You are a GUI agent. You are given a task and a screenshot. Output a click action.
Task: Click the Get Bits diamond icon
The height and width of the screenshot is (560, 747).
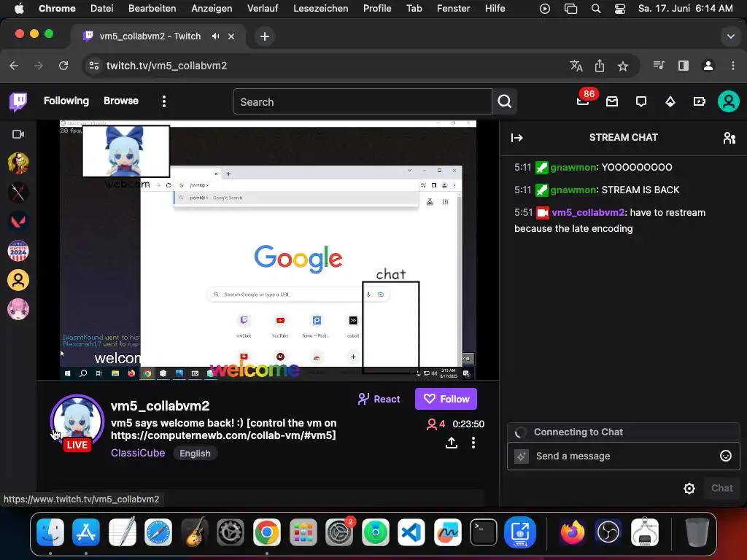(670, 101)
